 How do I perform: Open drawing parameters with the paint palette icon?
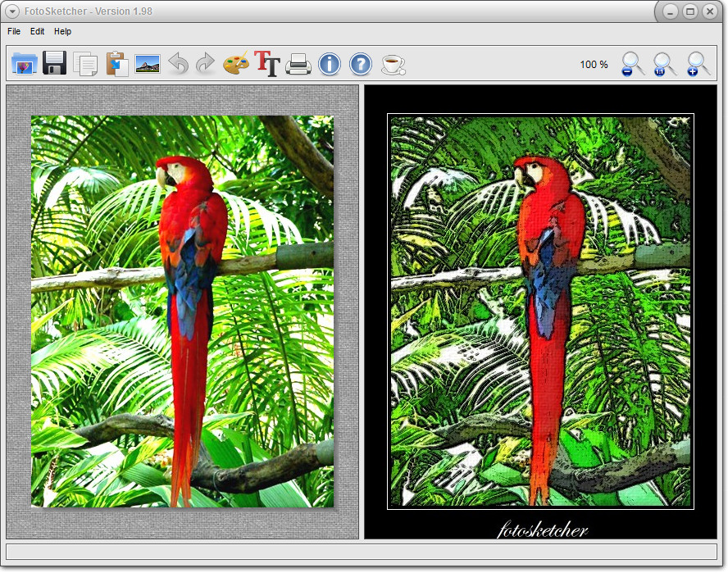click(236, 64)
